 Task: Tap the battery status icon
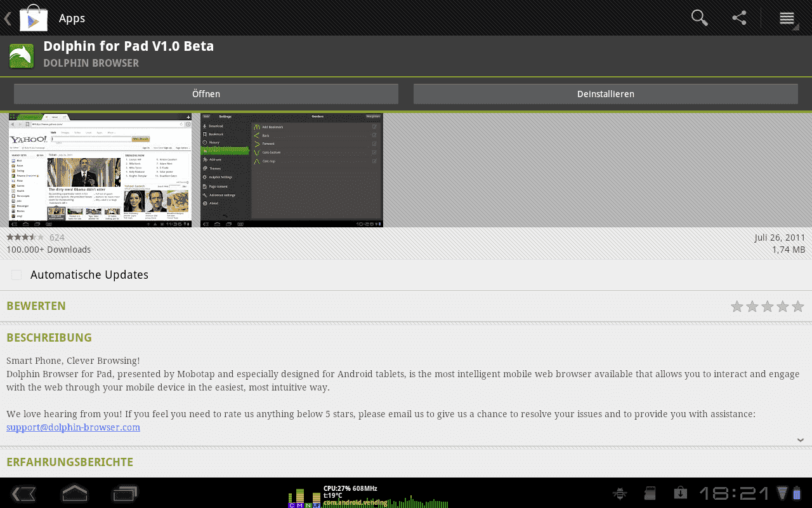(x=797, y=493)
